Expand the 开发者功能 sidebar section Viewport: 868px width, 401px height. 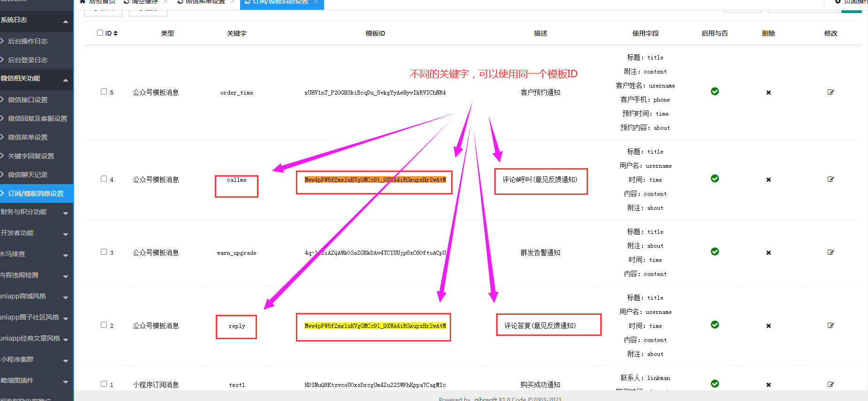pos(36,233)
